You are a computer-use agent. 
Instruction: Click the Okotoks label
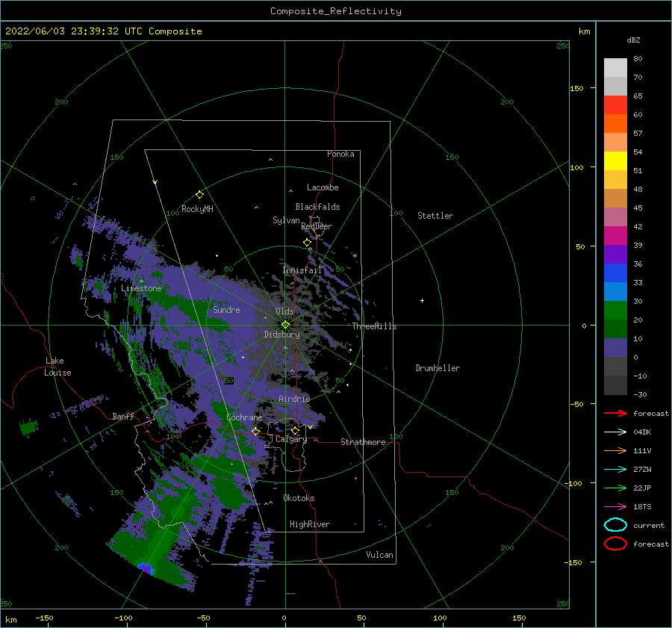[299, 498]
